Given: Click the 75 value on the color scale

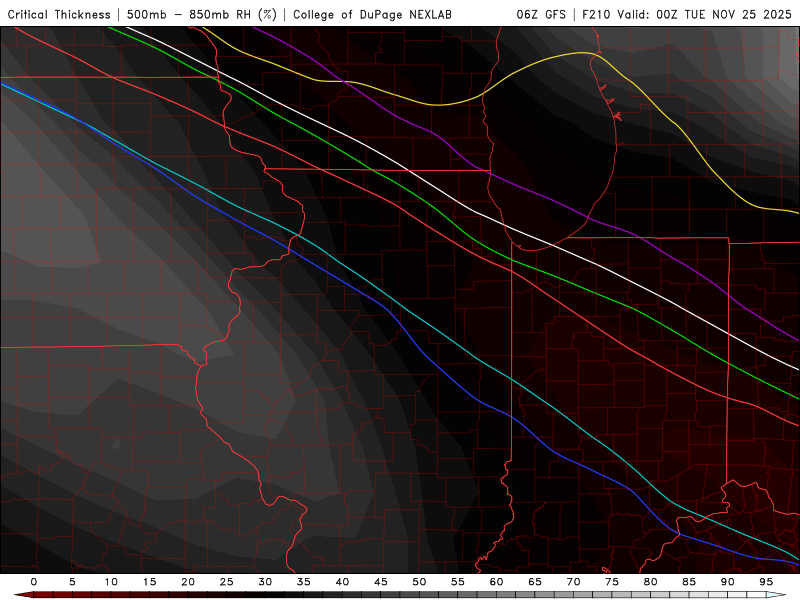Looking at the screenshot, I should 612,582.
